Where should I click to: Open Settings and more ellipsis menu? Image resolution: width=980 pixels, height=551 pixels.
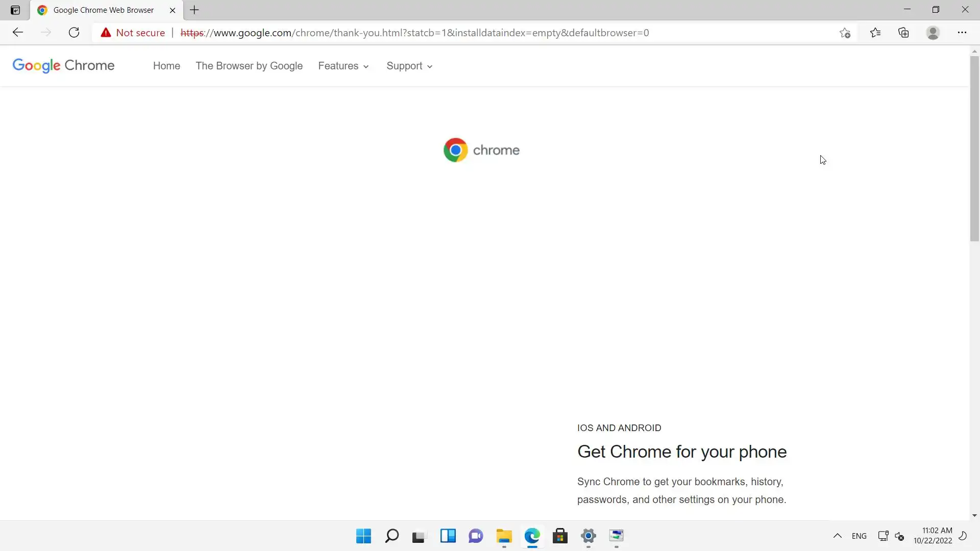point(962,33)
